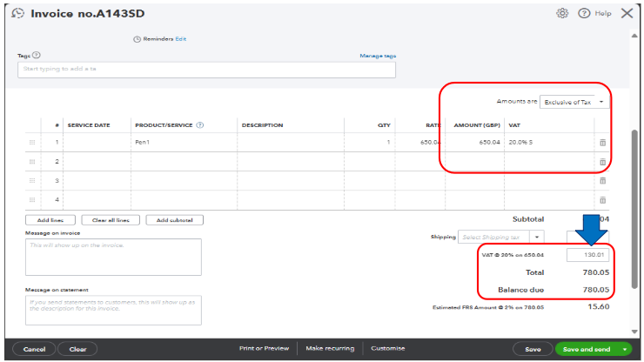Click the quantity cell of line 1
644x362 pixels.
point(370,142)
